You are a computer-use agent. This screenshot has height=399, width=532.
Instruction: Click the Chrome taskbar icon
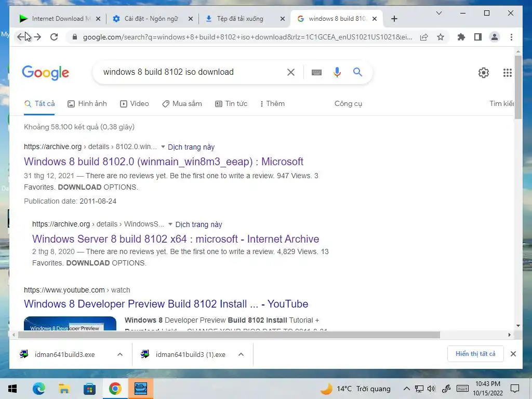(x=115, y=389)
